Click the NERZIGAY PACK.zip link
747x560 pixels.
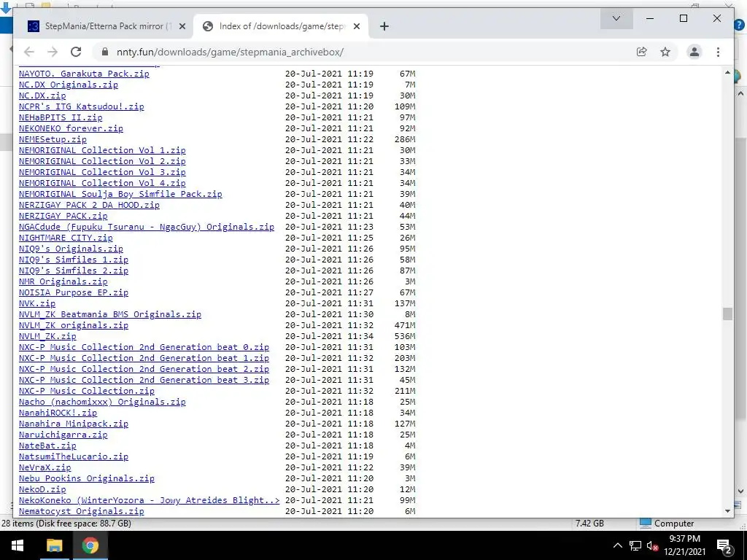pyautogui.click(x=63, y=216)
